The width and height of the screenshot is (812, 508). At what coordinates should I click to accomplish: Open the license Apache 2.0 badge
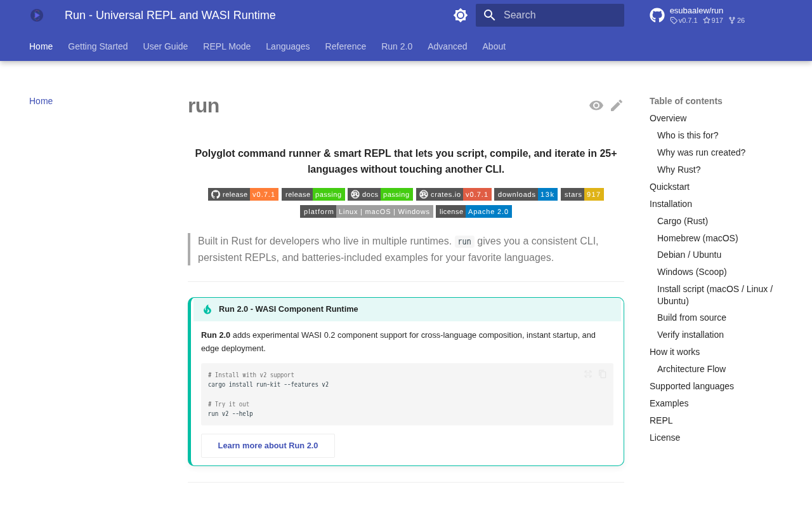pyautogui.click(x=474, y=211)
